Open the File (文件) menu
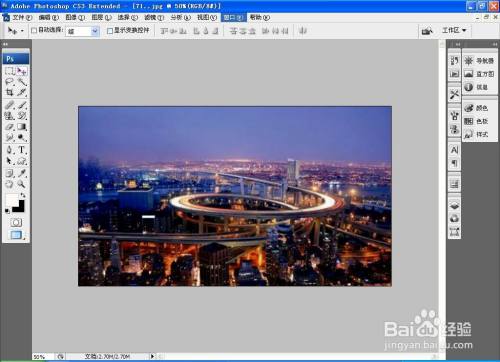 click(x=22, y=17)
